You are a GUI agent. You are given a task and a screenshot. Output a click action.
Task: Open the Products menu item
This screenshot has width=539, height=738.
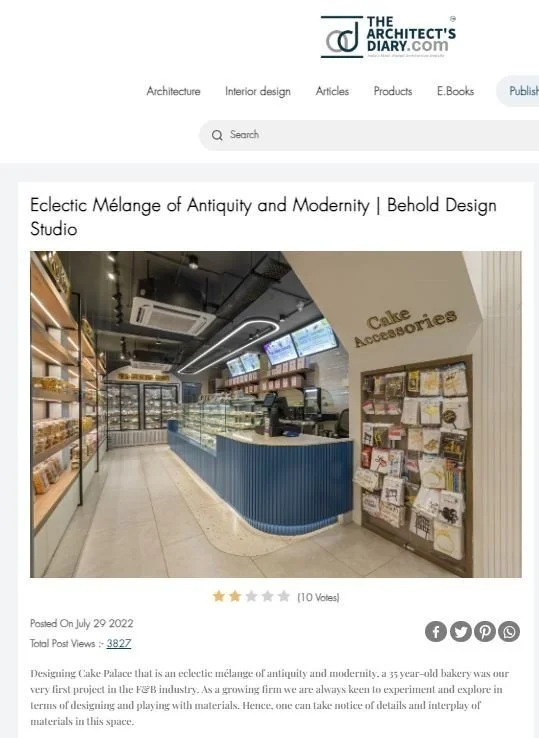pos(393,91)
